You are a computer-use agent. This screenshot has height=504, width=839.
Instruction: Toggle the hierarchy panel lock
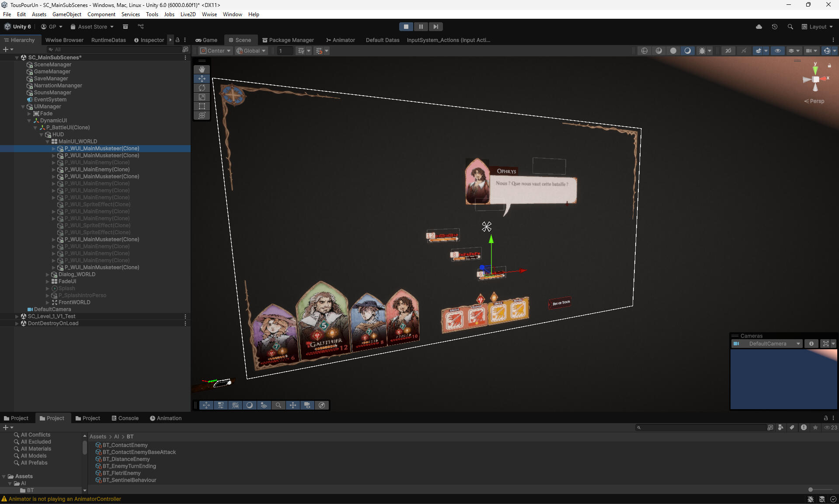coord(178,40)
